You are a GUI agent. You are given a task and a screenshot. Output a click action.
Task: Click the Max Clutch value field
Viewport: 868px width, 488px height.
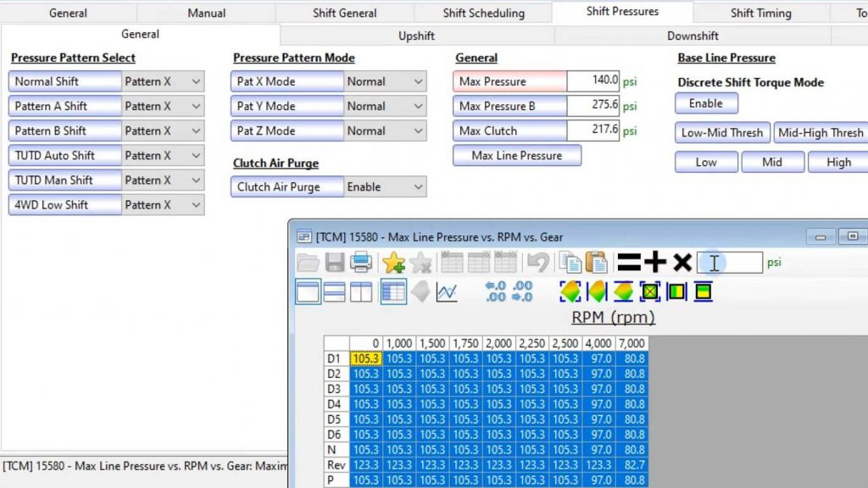593,130
